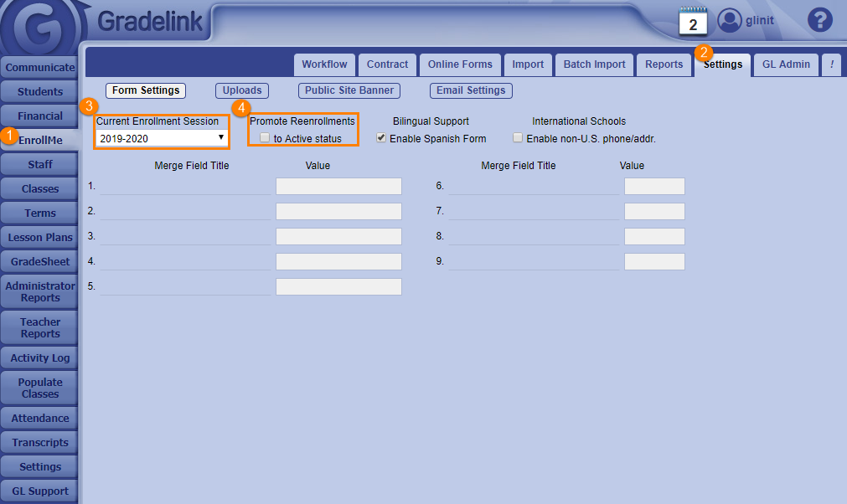Uncheck Enable Spanish Form checkbox
This screenshot has width=847, height=504.
point(381,138)
